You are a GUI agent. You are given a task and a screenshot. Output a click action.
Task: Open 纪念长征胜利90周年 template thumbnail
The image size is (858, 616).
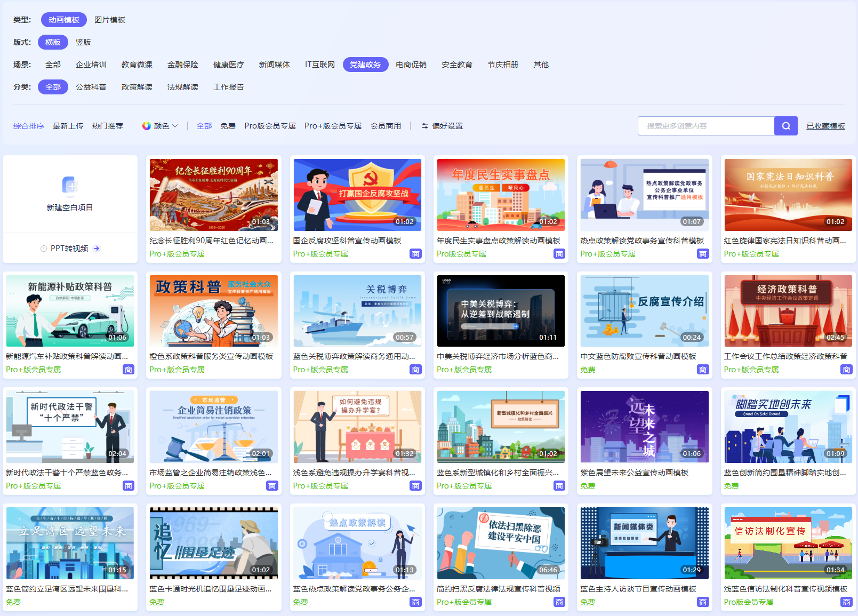click(214, 195)
